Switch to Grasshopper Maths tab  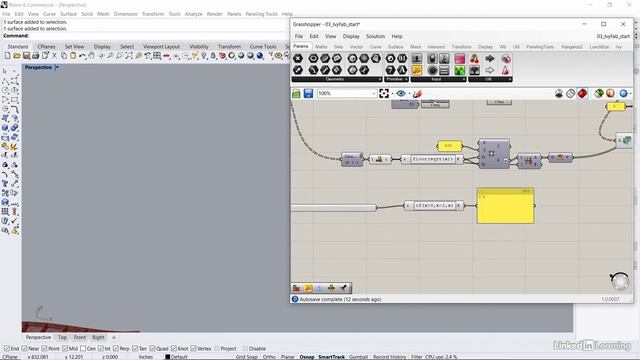pos(321,47)
